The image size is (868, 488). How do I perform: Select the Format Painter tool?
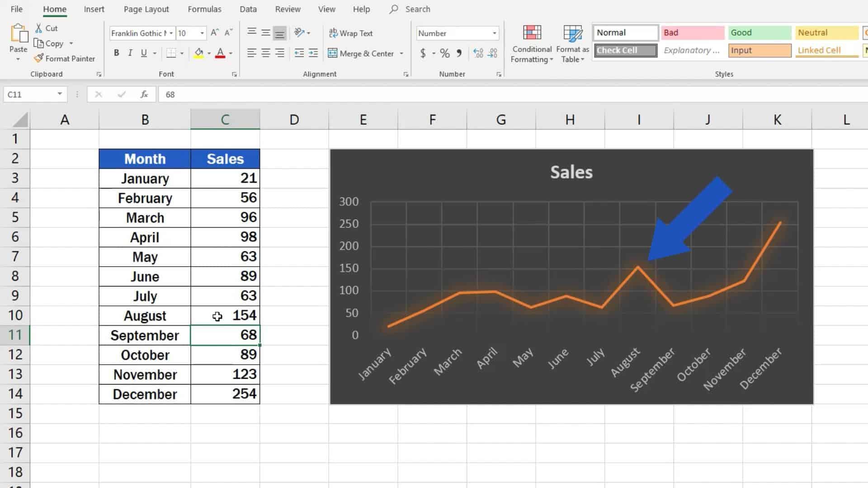click(65, 58)
